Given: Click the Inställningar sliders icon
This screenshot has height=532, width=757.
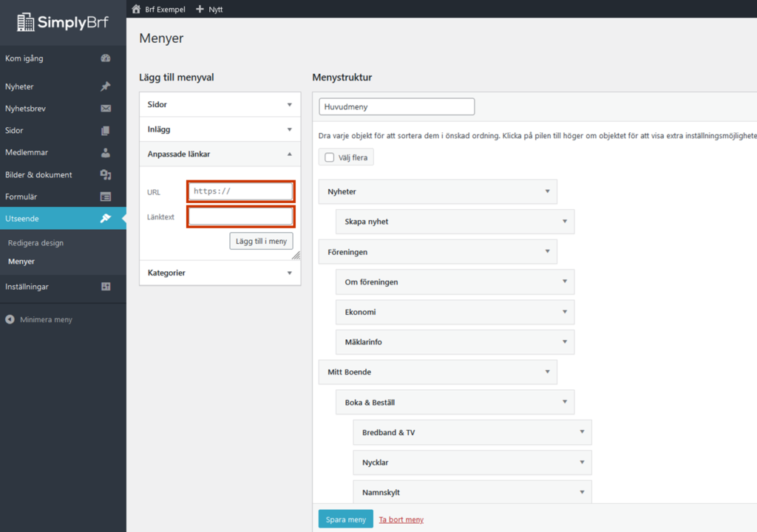Looking at the screenshot, I should [x=106, y=286].
